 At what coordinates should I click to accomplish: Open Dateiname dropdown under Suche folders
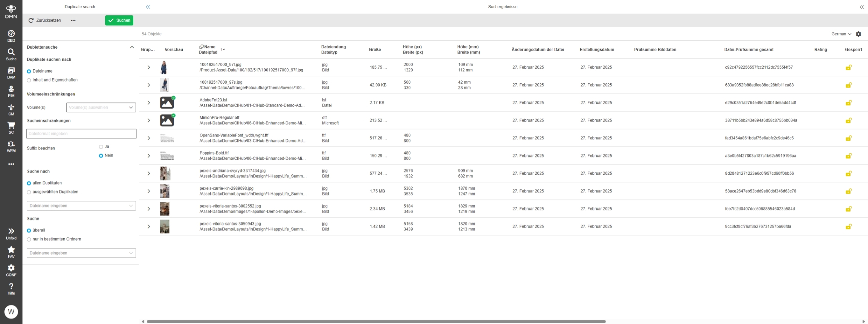(81, 253)
